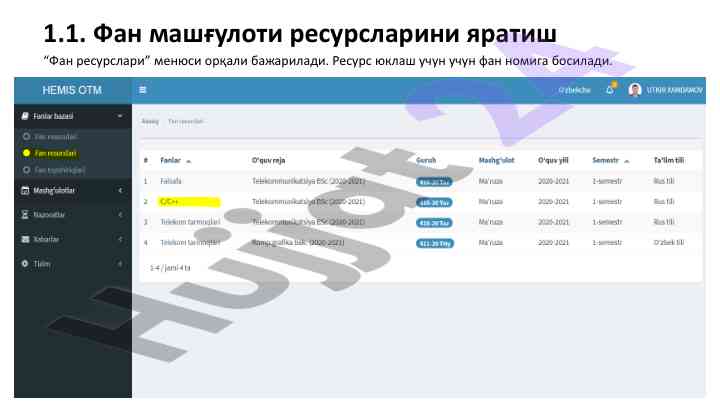The image size is (720, 405).
Task: Sort the table by Semestr column
Action: (x=606, y=160)
